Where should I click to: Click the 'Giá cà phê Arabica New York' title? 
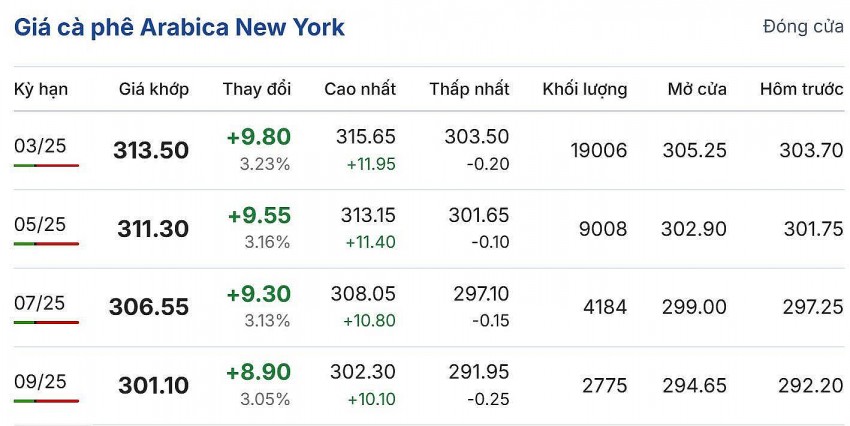[179, 27]
